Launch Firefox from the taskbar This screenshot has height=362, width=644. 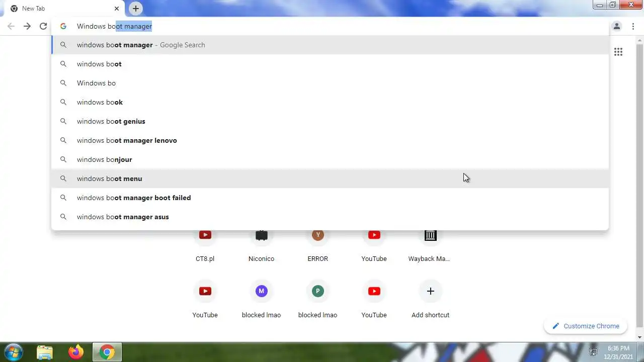[x=76, y=352]
